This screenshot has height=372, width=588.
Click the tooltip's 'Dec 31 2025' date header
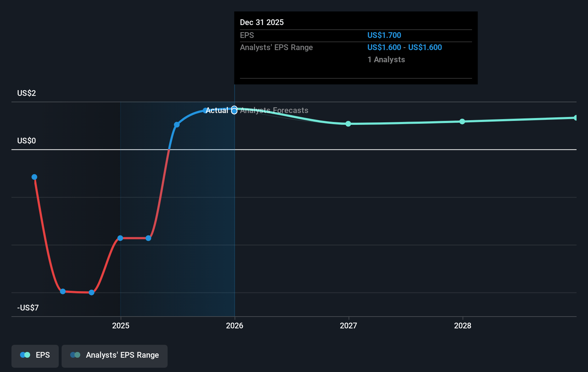[x=262, y=23]
